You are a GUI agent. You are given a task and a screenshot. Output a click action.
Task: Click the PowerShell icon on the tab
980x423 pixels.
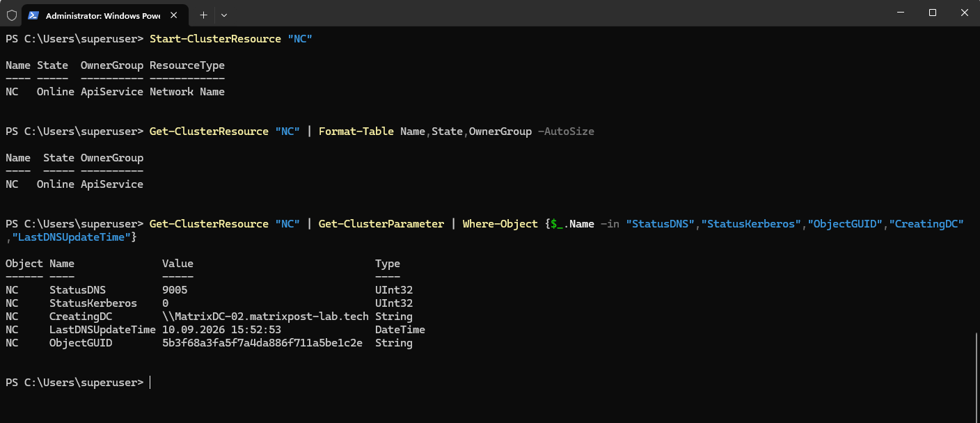[33, 15]
